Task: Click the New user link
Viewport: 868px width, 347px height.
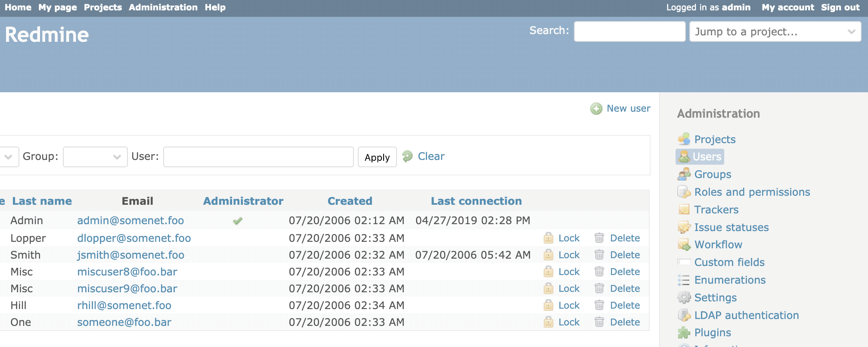Action: [628, 108]
